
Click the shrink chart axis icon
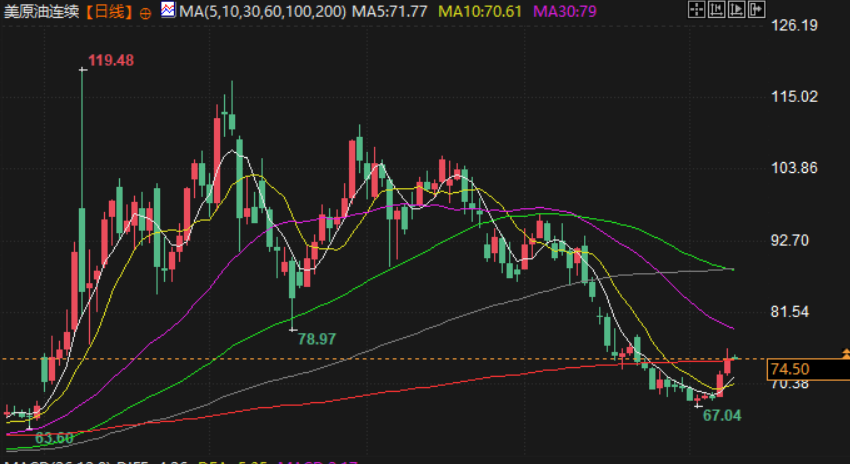717,9
